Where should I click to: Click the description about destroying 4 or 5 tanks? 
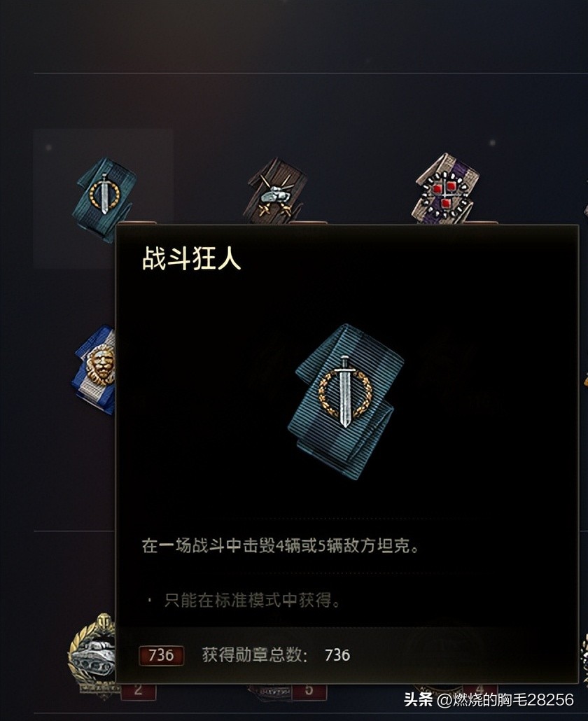(281, 546)
